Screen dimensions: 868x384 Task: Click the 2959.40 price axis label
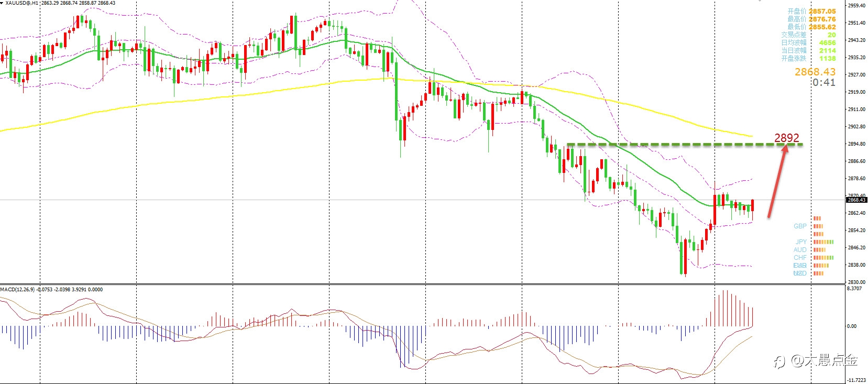pyautogui.click(x=856, y=6)
